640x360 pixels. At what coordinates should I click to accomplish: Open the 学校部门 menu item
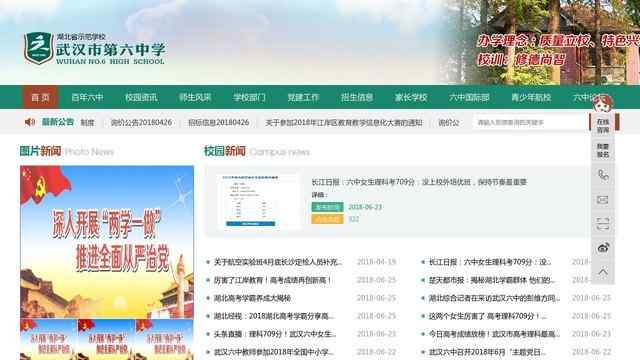(x=249, y=97)
